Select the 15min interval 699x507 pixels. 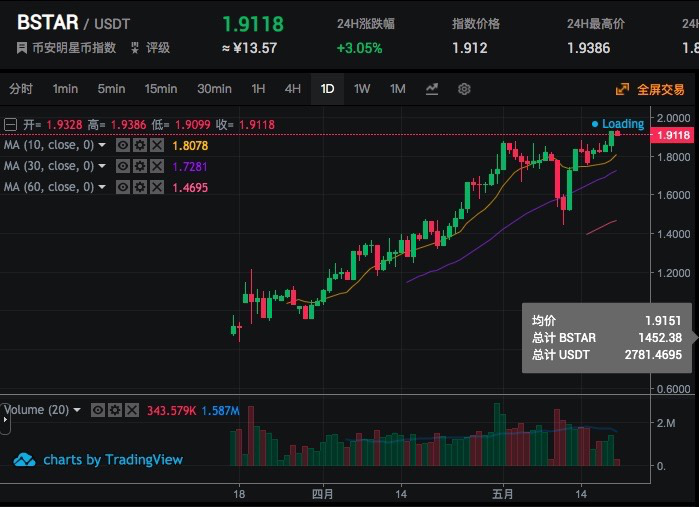pos(160,89)
